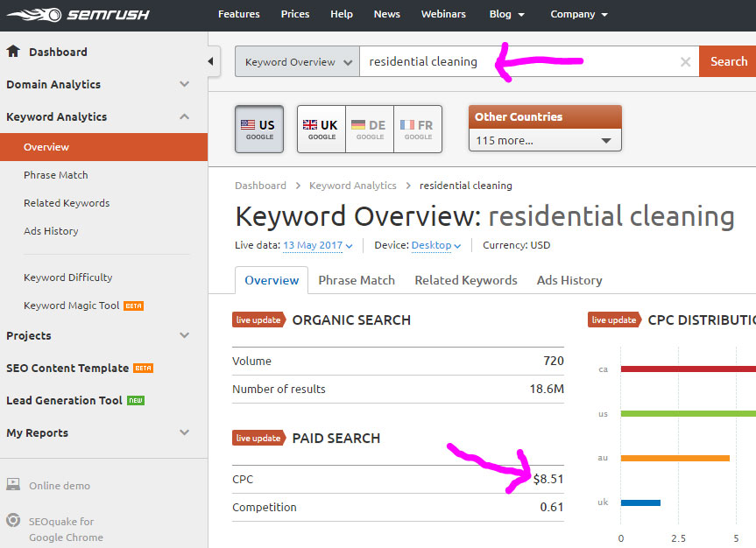The height and width of the screenshot is (548, 756).
Task: Open the 115 more countries dropdown
Action: (545, 140)
